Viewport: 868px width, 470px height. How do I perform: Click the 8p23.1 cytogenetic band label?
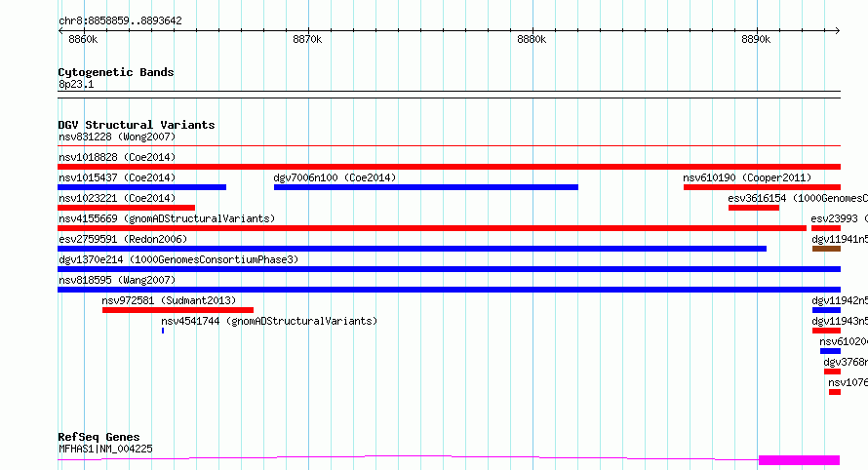point(76,84)
